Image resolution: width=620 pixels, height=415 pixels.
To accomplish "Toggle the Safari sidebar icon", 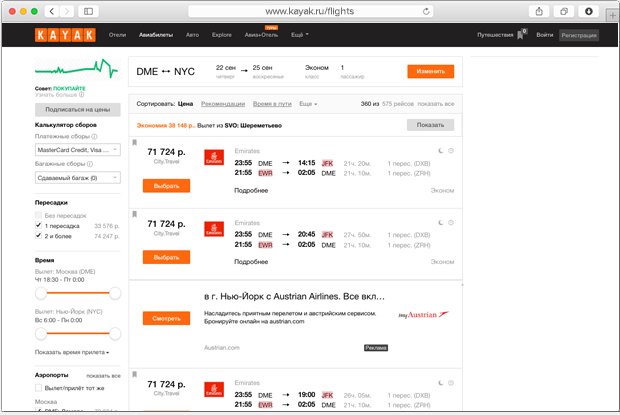I will click(89, 11).
